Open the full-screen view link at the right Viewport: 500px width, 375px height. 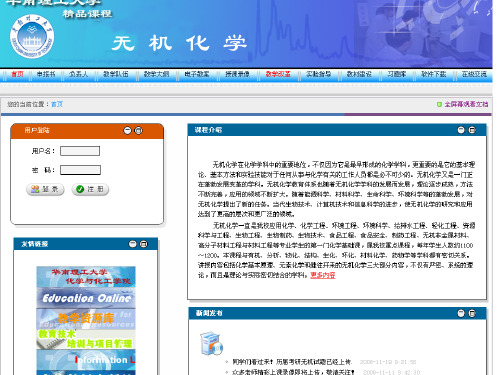466,104
